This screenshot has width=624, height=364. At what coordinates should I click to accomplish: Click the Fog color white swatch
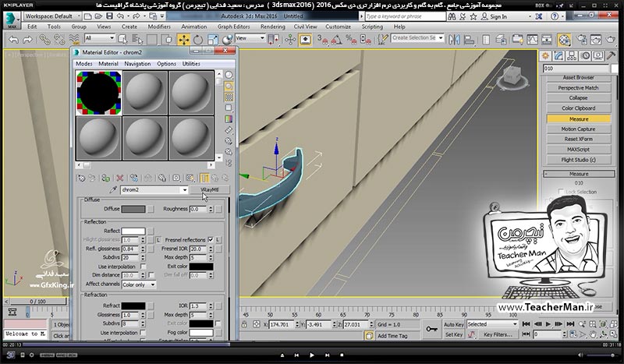[x=201, y=332]
